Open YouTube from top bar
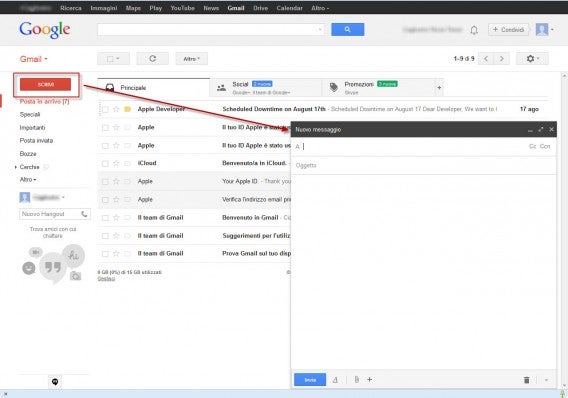Image resolution: width=568 pixels, height=398 pixels. [183, 8]
